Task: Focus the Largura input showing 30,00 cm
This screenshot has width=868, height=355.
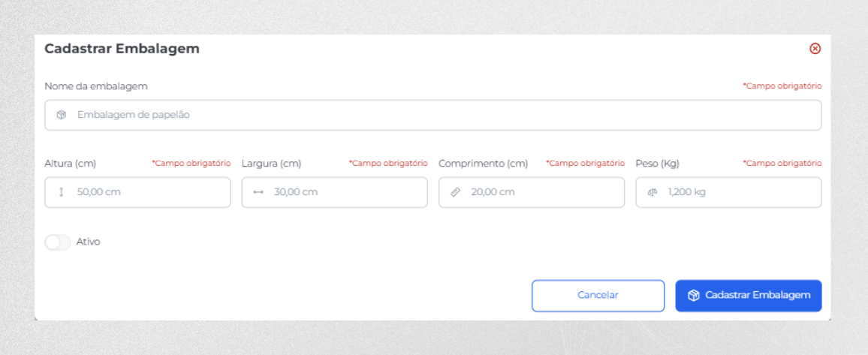Action: coord(334,192)
